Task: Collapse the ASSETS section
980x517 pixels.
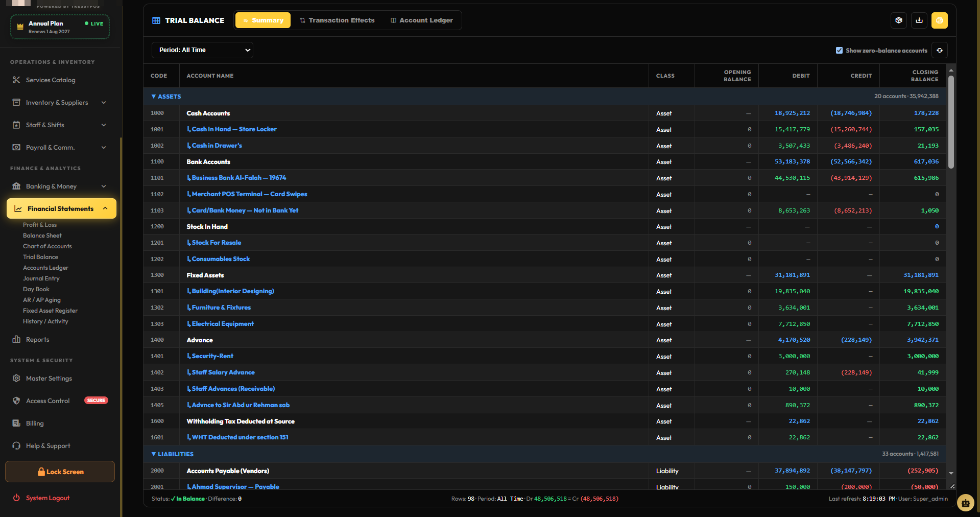Action: pos(154,97)
